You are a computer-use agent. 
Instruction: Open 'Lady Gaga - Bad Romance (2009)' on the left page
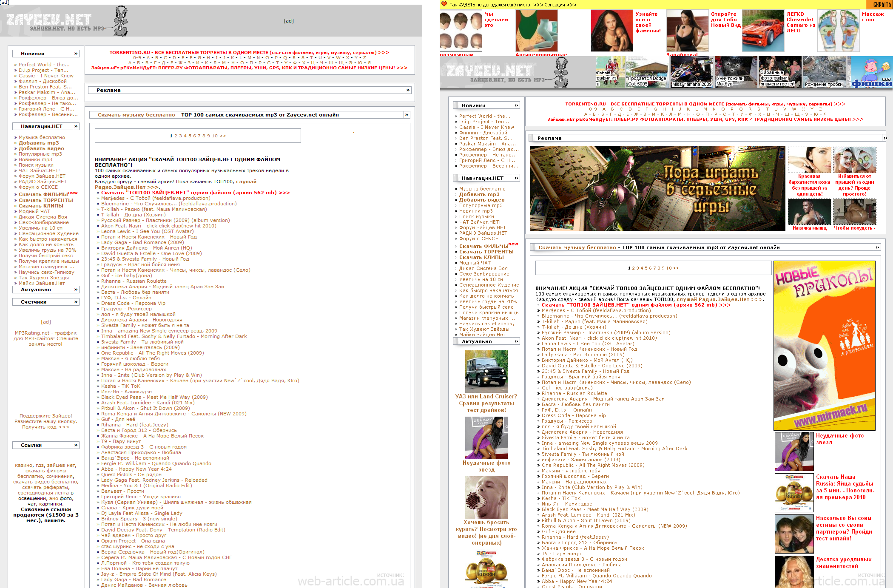[x=142, y=242]
